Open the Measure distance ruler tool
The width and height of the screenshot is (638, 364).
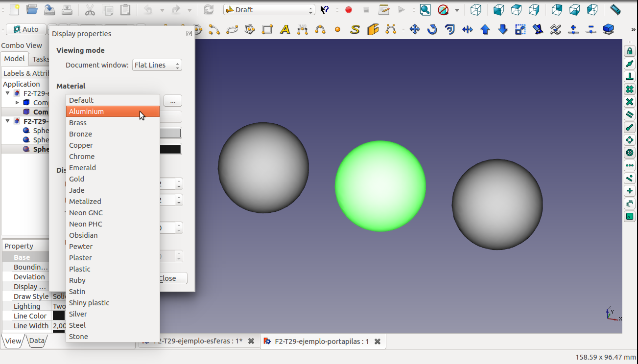click(615, 10)
